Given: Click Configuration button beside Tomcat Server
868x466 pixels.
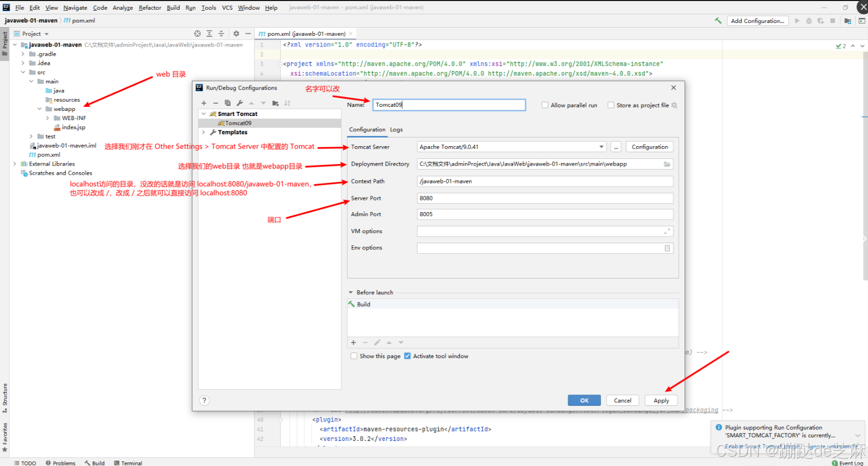Looking at the screenshot, I should pyautogui.click(x=649, y=147).
